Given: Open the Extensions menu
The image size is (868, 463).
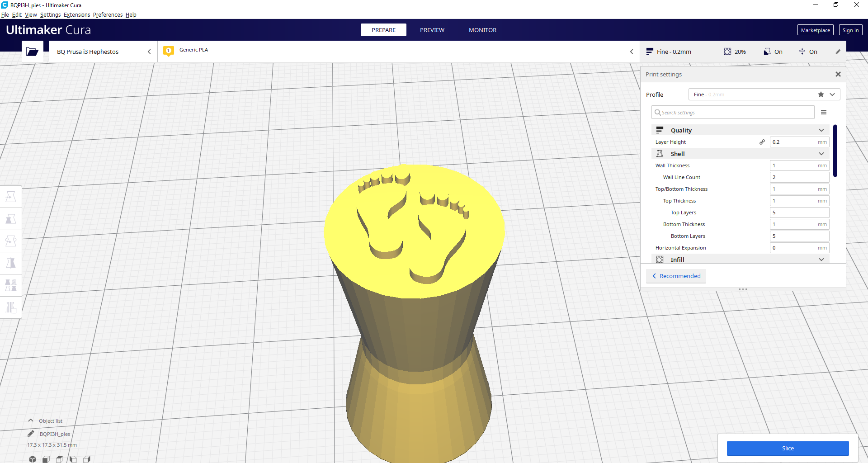Looking at the screenshot, I should coord(77,14).
